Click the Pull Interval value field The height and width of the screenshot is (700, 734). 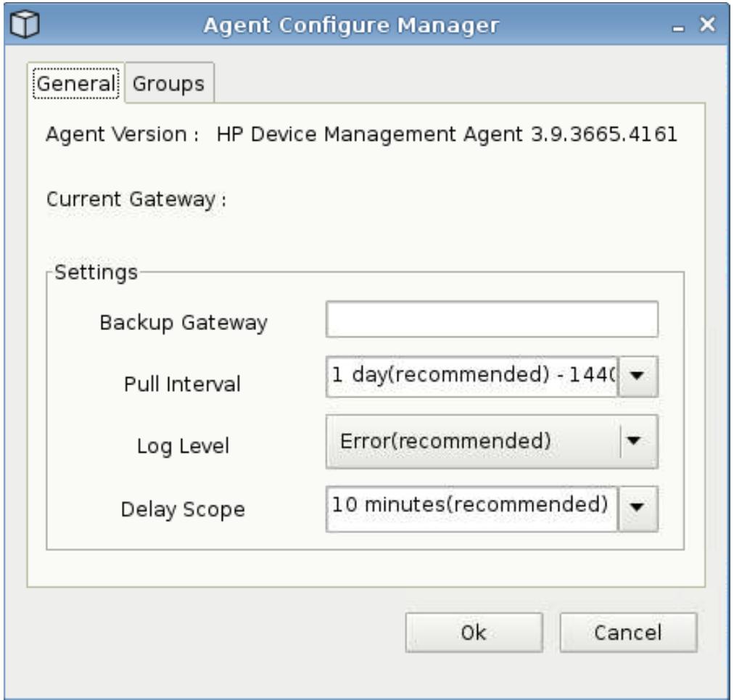(472, 376)
